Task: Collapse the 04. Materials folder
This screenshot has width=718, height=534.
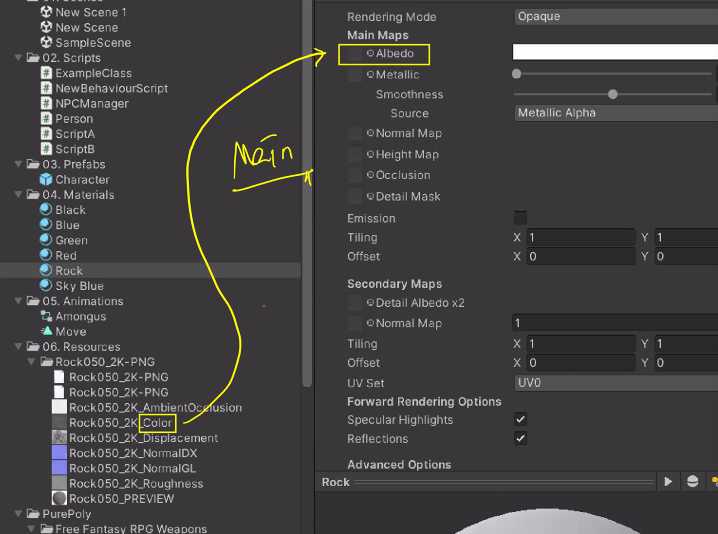Action: click(19, 194)
